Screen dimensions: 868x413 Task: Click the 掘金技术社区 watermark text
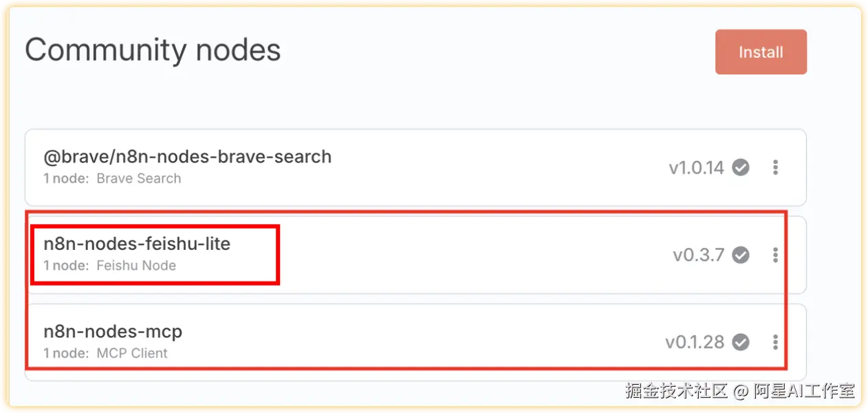click(x=677, y=391)
